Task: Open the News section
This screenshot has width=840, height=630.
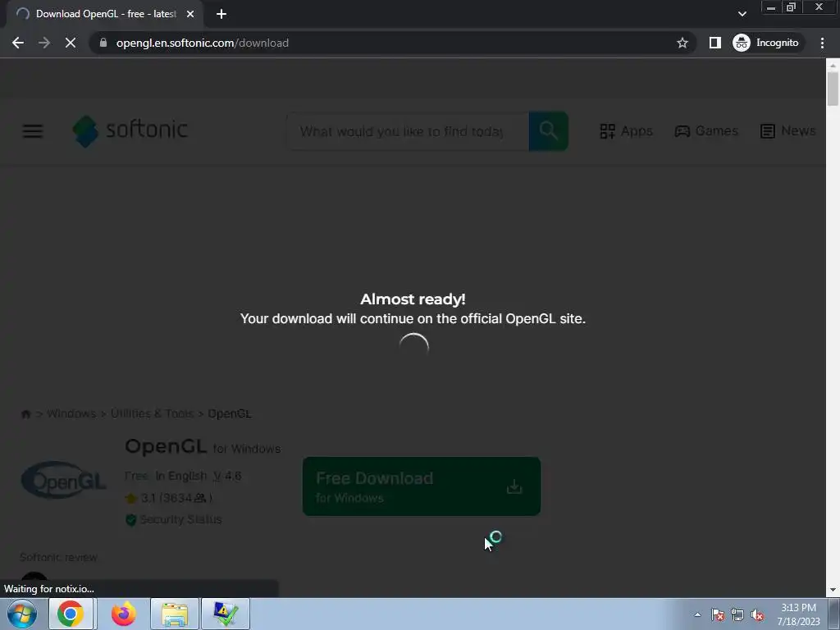Action: point(788,130)
